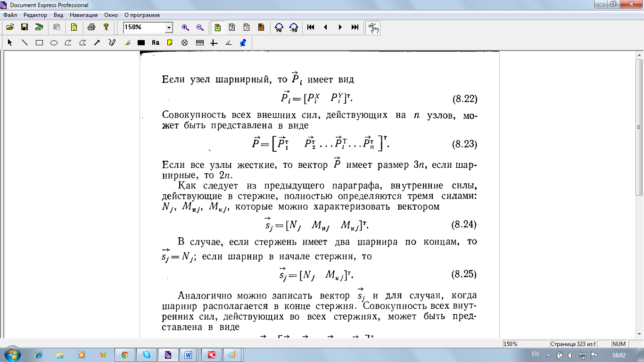Select the angle measurement tool
This screenshot has height=362, width=644.
tap(228, 42)
